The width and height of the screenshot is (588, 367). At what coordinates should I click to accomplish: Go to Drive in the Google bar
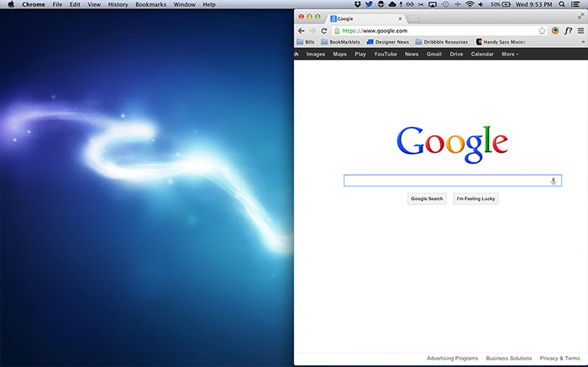(x=456, y=54)
